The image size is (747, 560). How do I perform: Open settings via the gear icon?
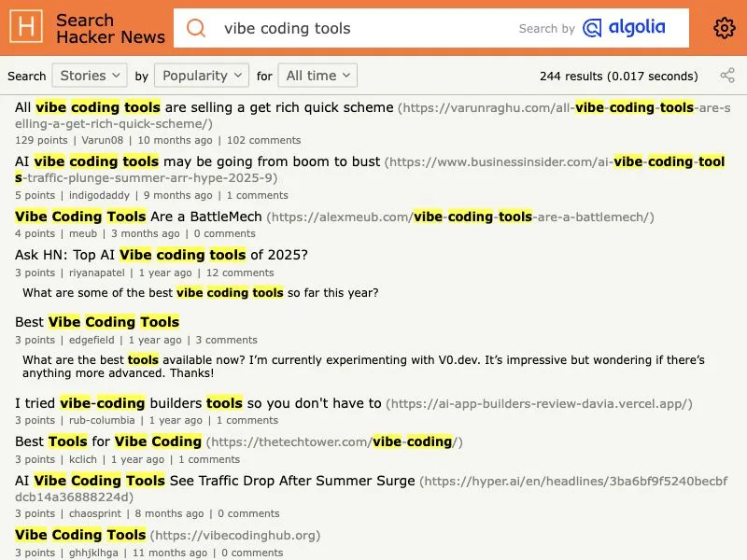coord(725,28)
